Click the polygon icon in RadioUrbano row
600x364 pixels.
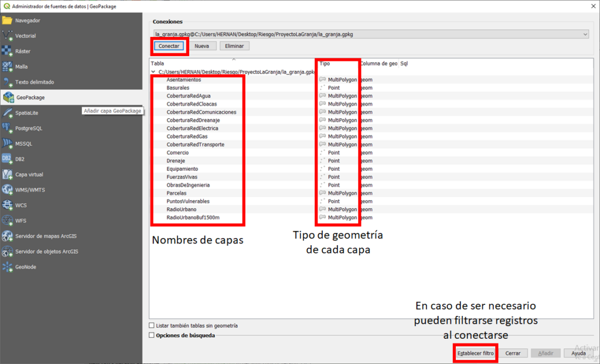[x=323, y=209]
